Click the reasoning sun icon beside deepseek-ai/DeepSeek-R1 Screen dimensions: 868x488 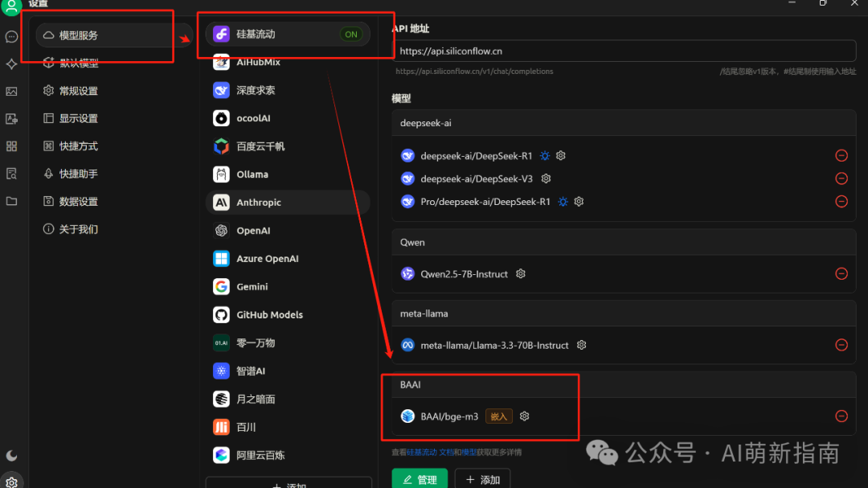click(x=545, y=156)
